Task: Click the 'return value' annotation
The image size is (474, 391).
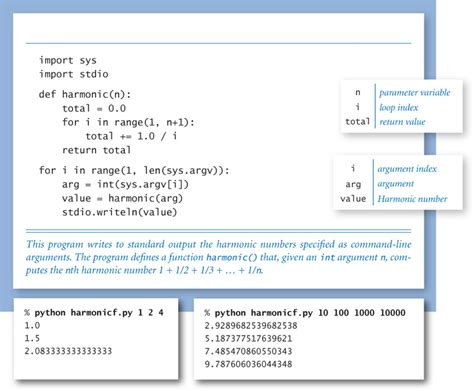Action: (x=402, y=122)
